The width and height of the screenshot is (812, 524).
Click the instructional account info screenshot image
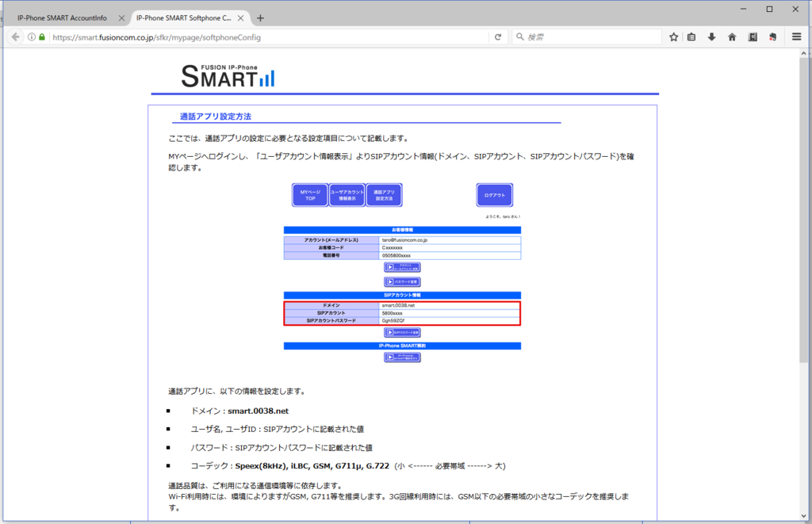402,273
